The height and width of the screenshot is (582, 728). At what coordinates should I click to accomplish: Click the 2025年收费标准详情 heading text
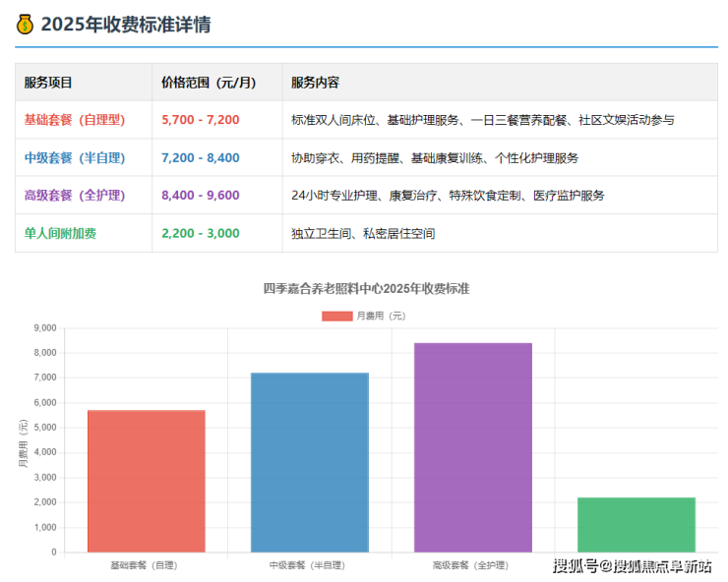tap(125, 25)
